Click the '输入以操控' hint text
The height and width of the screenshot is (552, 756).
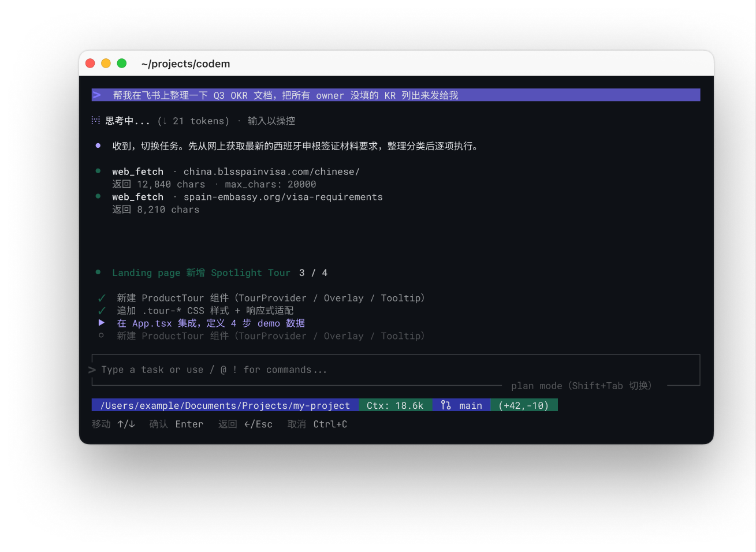click(271, 121)
